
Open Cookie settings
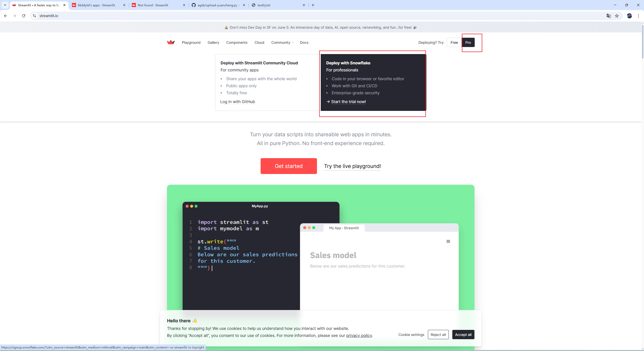tap(411, 335)
